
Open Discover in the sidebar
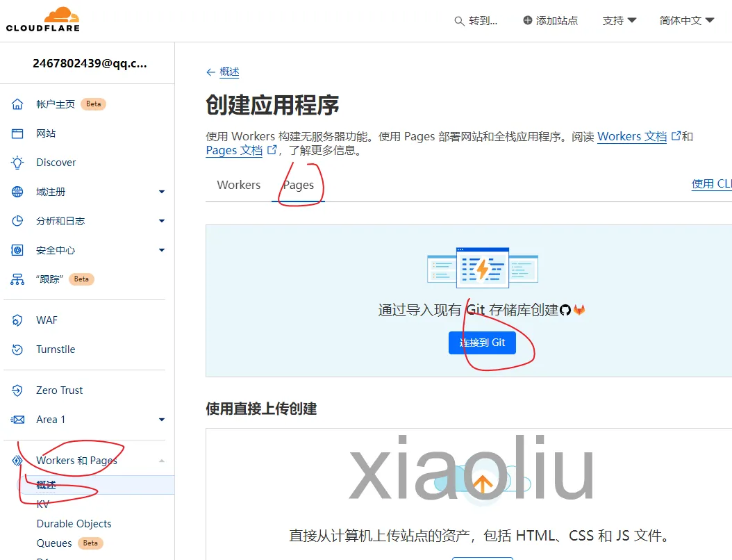pos(56,163)
